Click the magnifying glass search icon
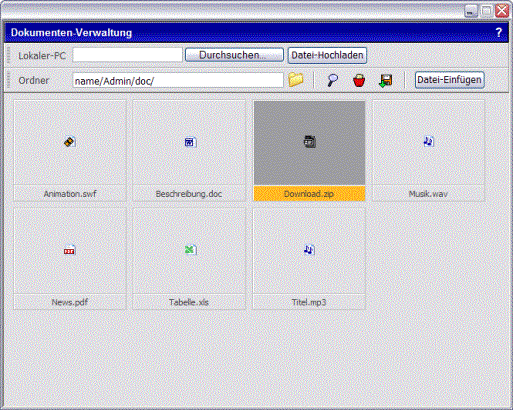The height and width of the screenshot is (410, 513). tap(332, 80)
